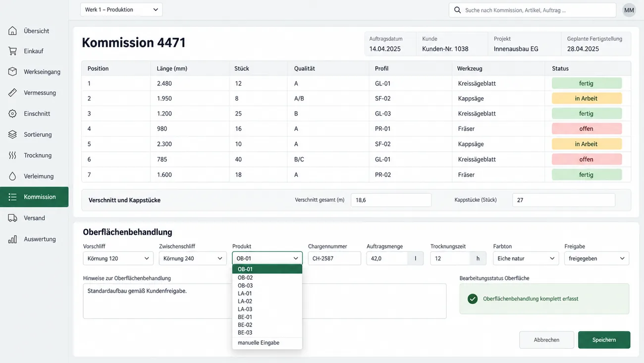Choose LA-03 from the product list
The height and width of the screenshot is (363, 644).
267,309
